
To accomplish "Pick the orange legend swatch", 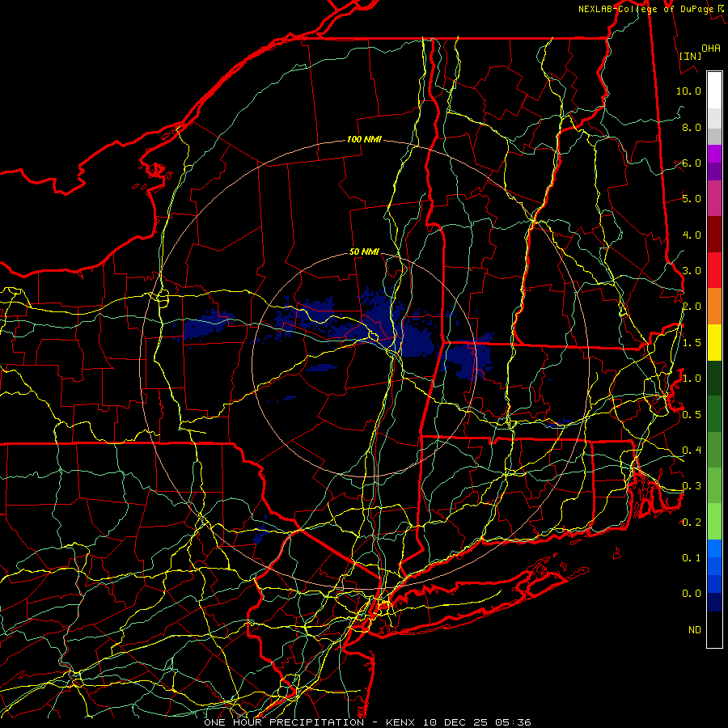I will click(x=714, y=307).
